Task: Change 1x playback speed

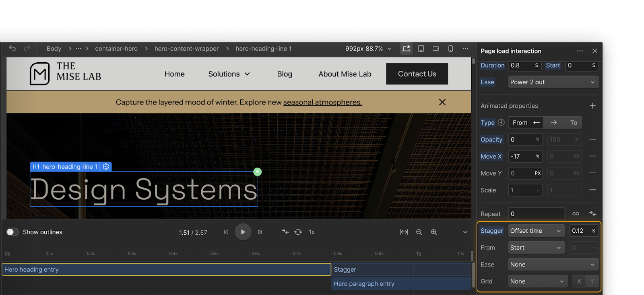Action: coord(312,232)
